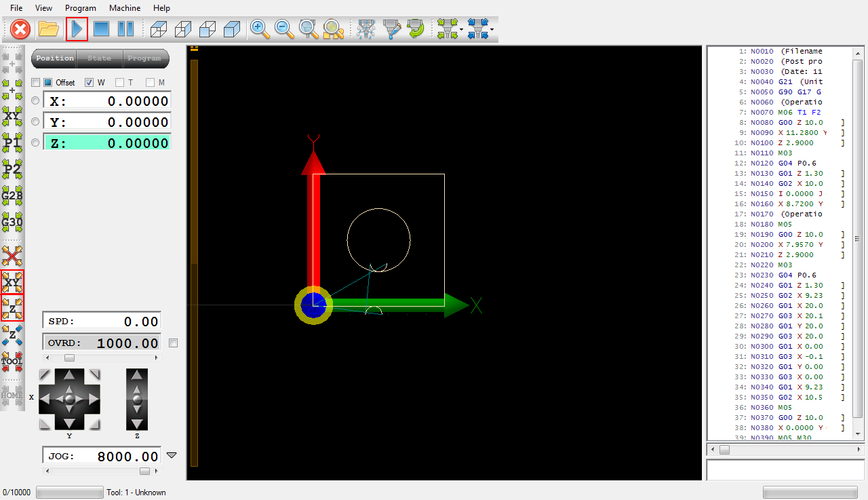
Task: Click G-code list scroll down arrow
Action: 858,434
